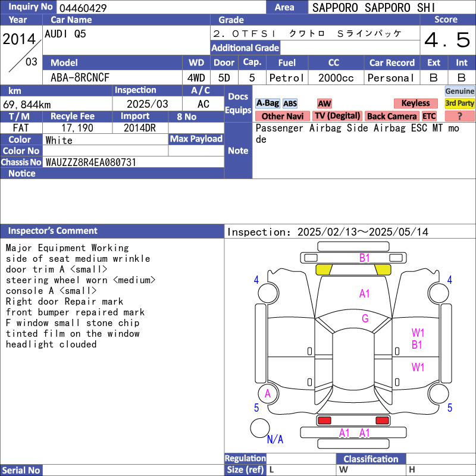Click the left yellow headlight on car diagram
This screenshot has height=476, width=476.
tap(324, 269)
